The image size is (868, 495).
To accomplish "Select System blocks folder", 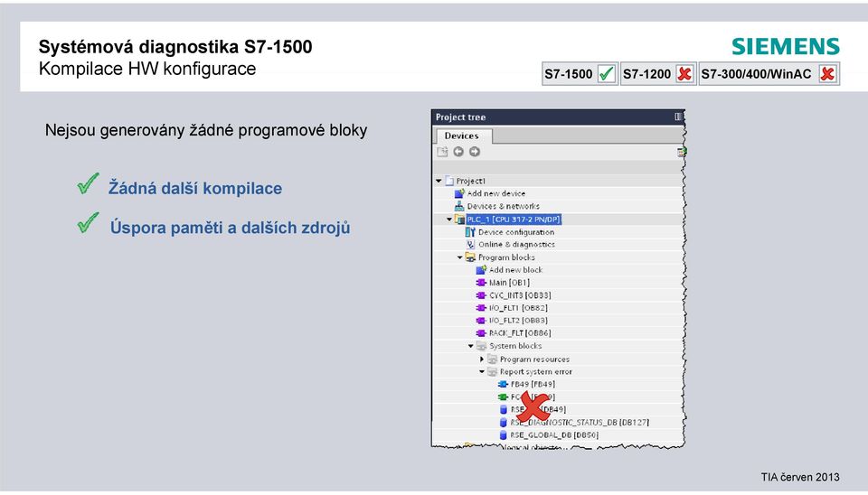I will tap(515, 346).
